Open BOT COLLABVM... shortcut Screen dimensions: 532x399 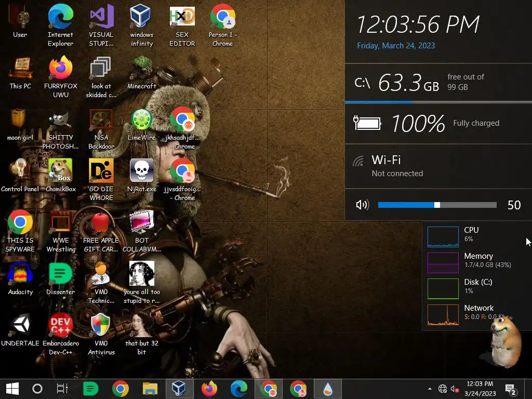click(141, 231)
